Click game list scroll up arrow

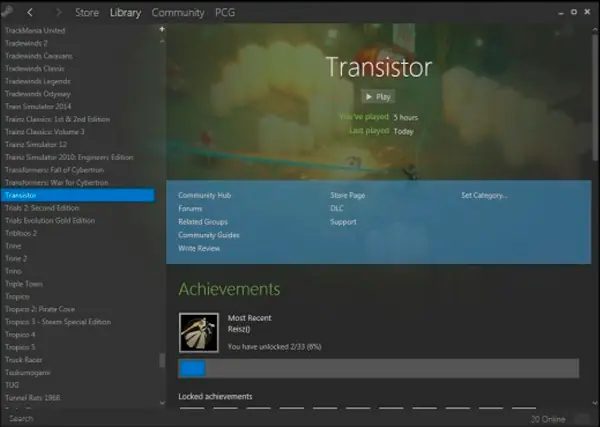162,41
